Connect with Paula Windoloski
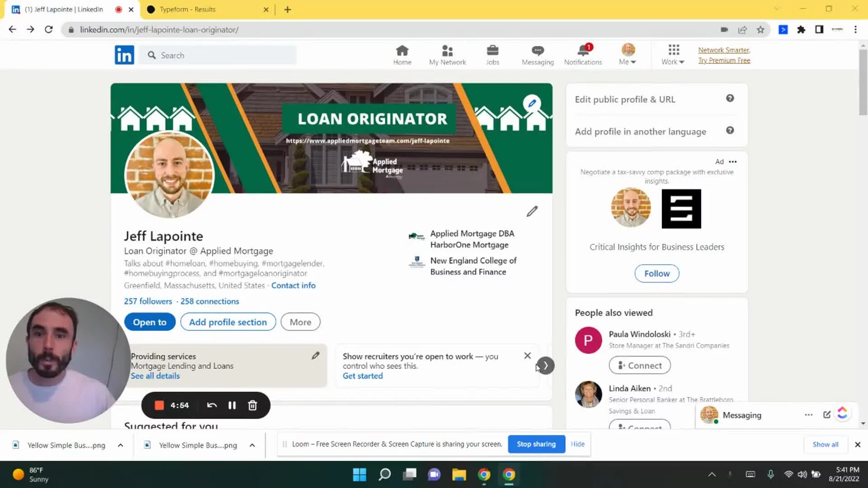The width and height of the screenshot is (868, 488). [640, 365]
